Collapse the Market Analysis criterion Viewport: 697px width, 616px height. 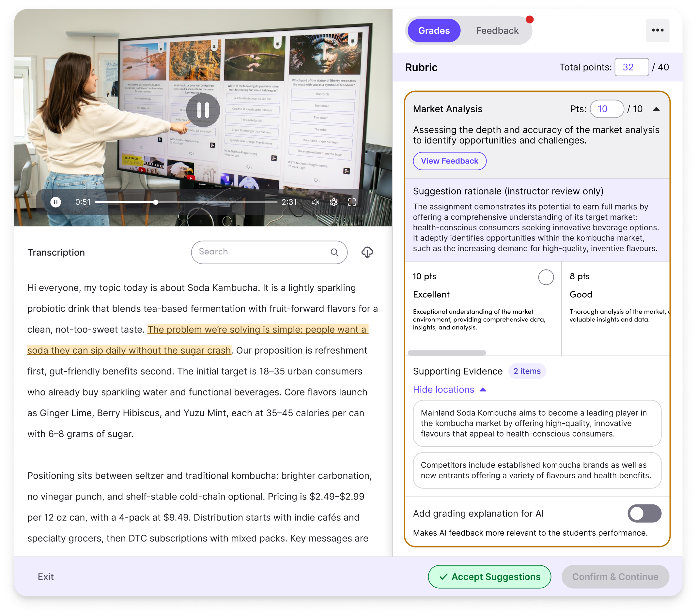(656, 109)
